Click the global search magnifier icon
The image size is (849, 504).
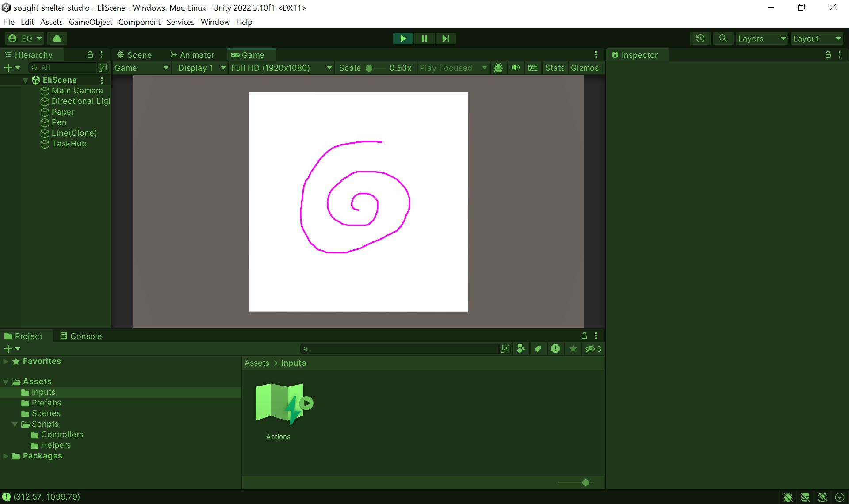coord(723,38)
